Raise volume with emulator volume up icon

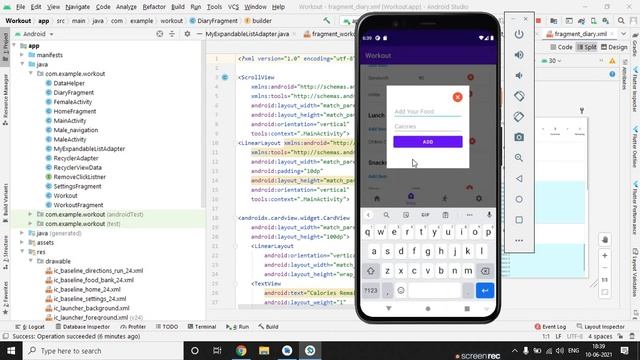click(x=519, y=55)
